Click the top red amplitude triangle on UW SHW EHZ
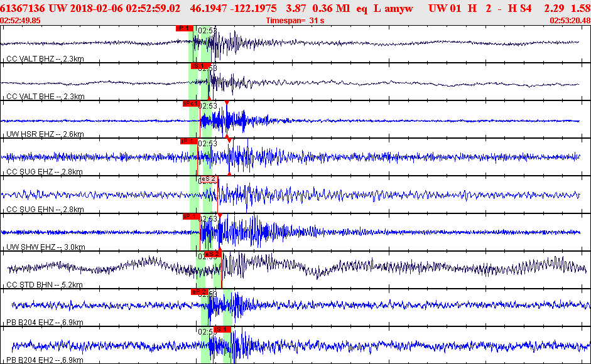 220,215
